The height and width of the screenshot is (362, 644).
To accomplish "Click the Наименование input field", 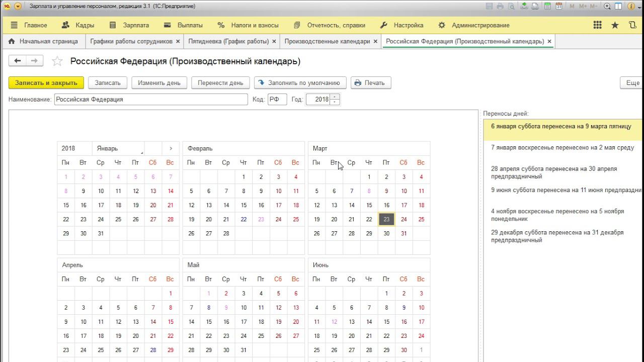I will (151, 100).
